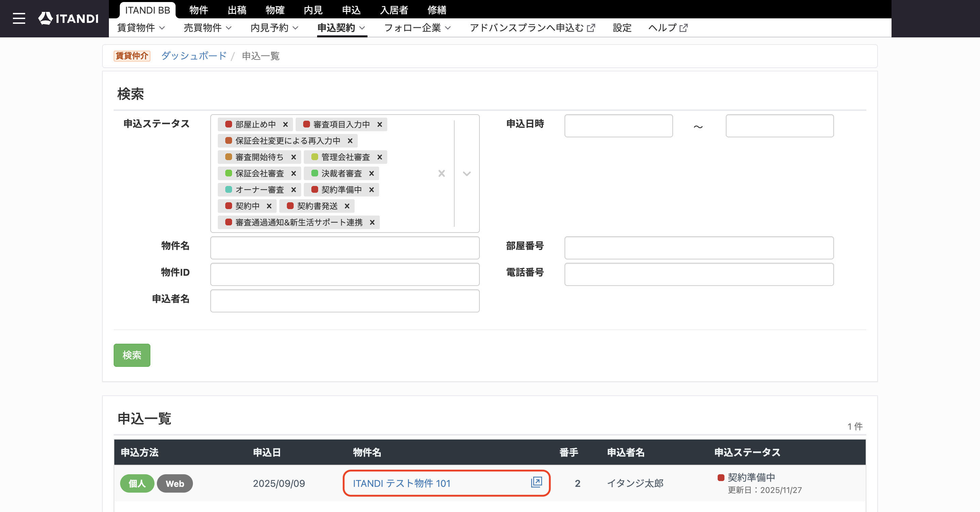Expand the 内見予約 menu
The height and width of the screenshot is (512, 980).
click(x=274, y=28)
